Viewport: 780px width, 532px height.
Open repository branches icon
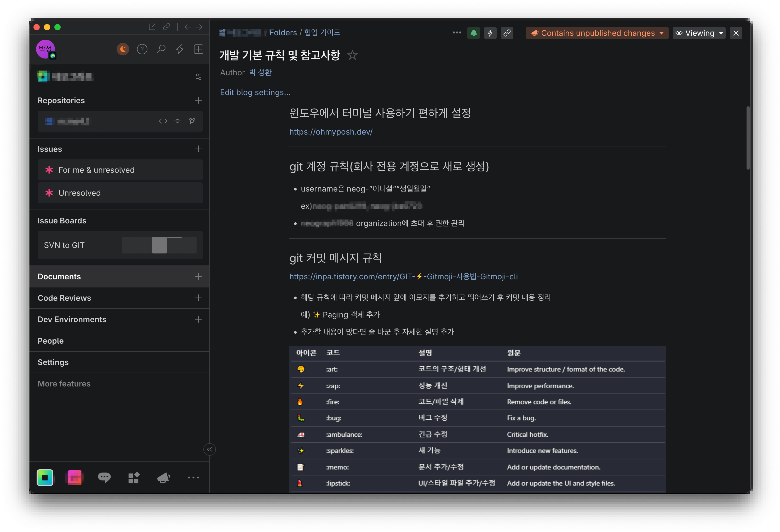pos(192,121)
